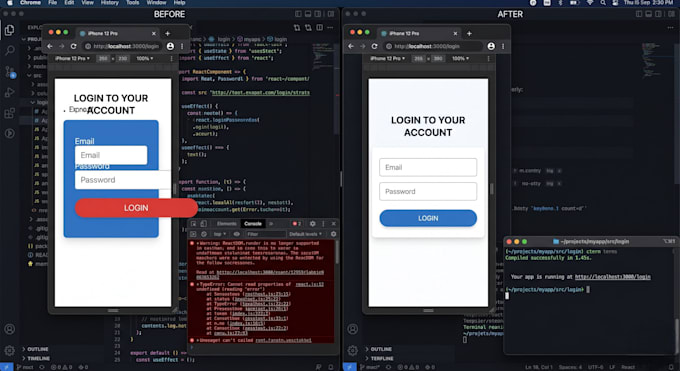Open the Spotlight search icon in the menu bar

603,3
